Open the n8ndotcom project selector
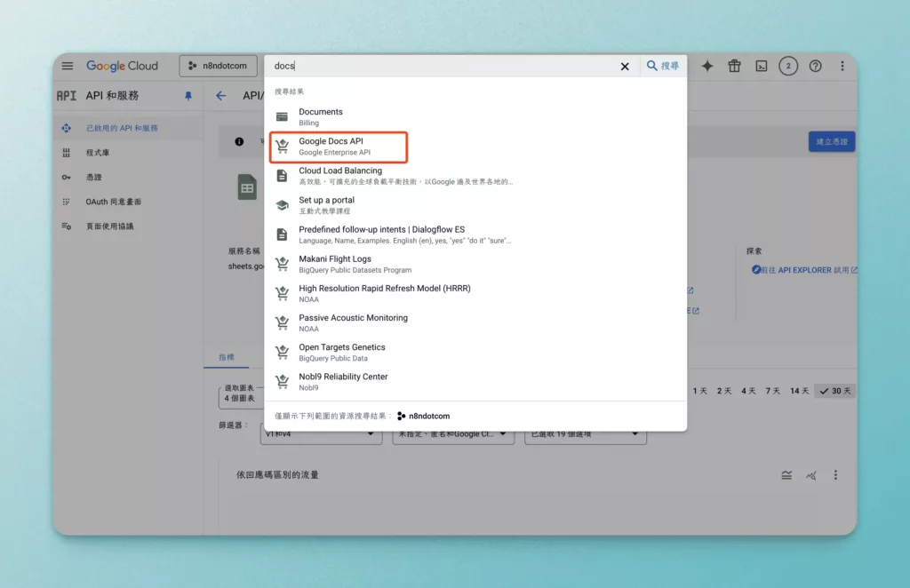The width and height of the screenshot is (910, 588). tap(219, 66)
